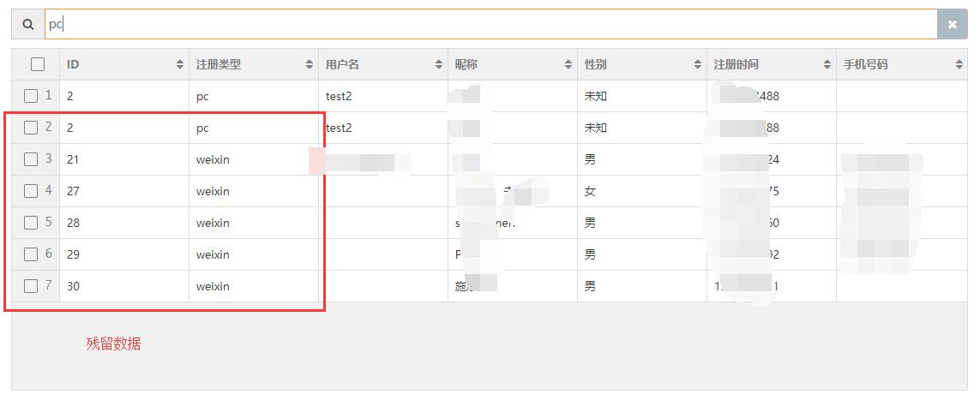Click 'weixin' type in row 4
980x400 pixels.
pos(213,192)
